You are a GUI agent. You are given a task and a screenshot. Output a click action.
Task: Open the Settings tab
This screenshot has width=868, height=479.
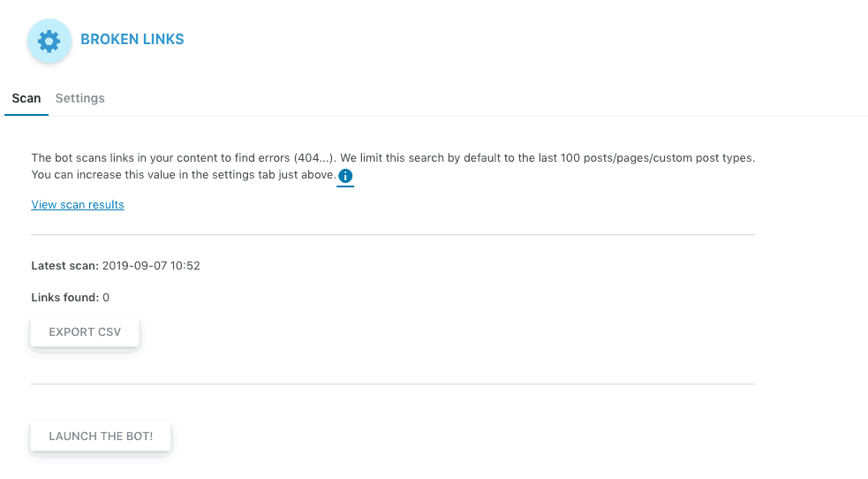point(79,99)
